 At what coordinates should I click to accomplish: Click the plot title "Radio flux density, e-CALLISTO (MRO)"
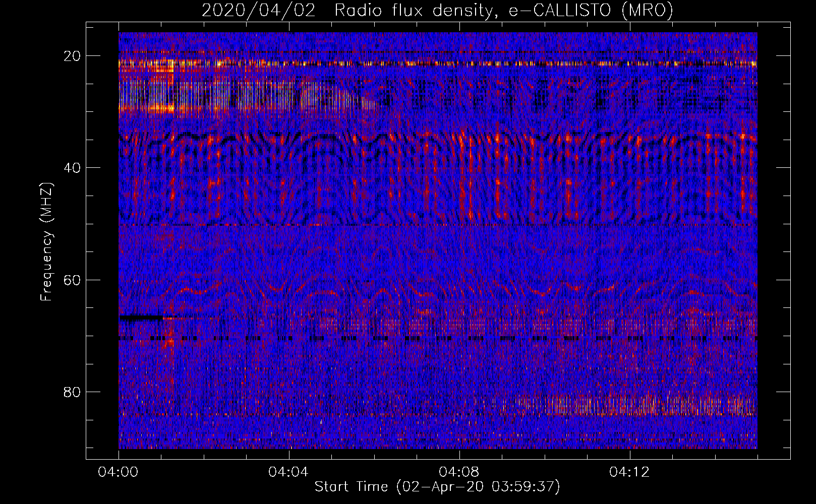(503, 11)
